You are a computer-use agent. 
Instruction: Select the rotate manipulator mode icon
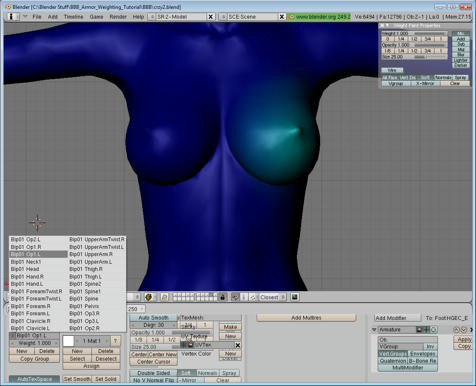(x=252, y=297)
